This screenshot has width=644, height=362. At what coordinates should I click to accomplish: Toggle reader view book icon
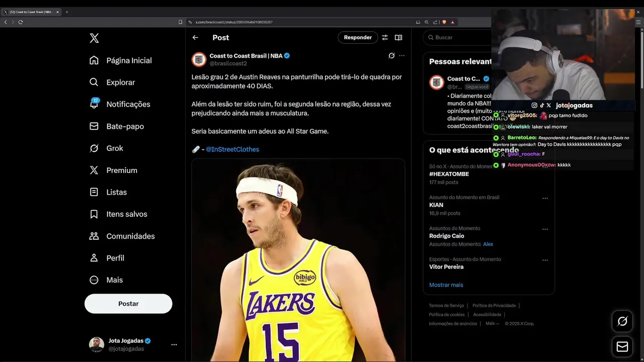(398, 38)
